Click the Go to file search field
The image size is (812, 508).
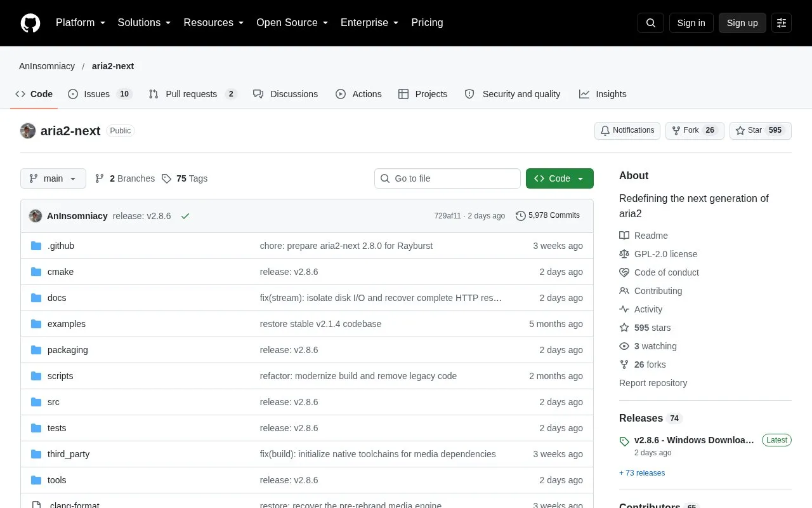coord(447,178)
